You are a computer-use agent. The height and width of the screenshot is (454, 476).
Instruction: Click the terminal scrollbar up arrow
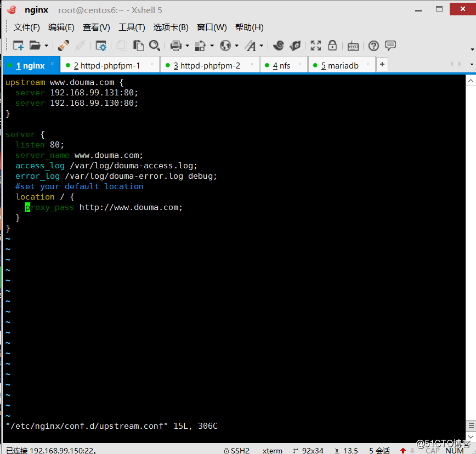pos(471,81)
